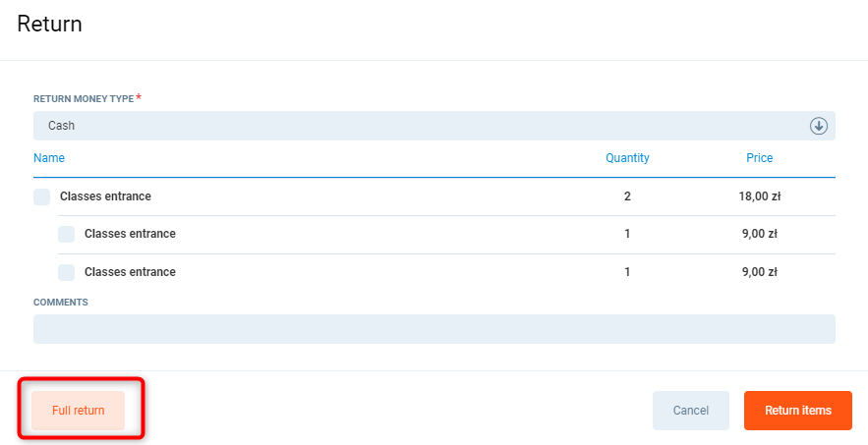Check the first child Classes entrance checkbox
Viewport: 868px width, 445px height.
click(66, 234)
